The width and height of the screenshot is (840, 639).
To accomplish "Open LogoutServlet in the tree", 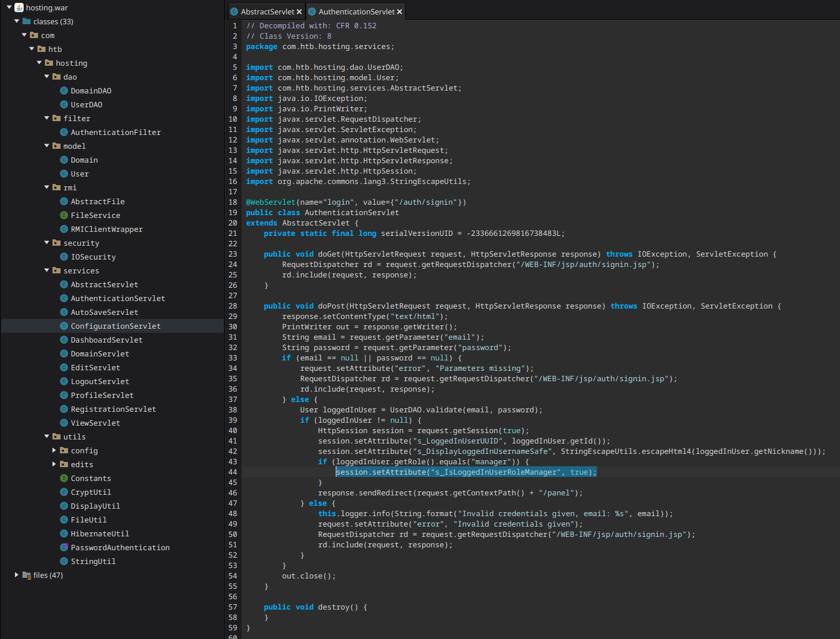I will [100, 381].
